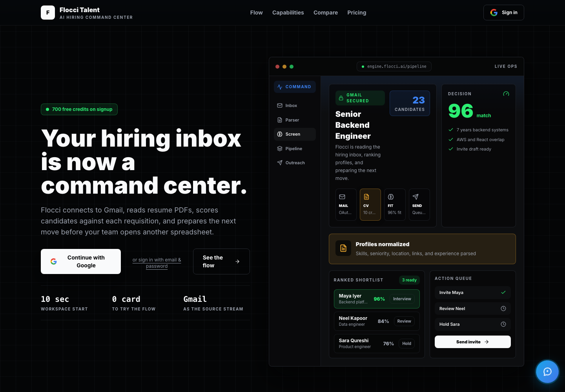Click the Interview tag on Maya Iyer

point(402,299)
